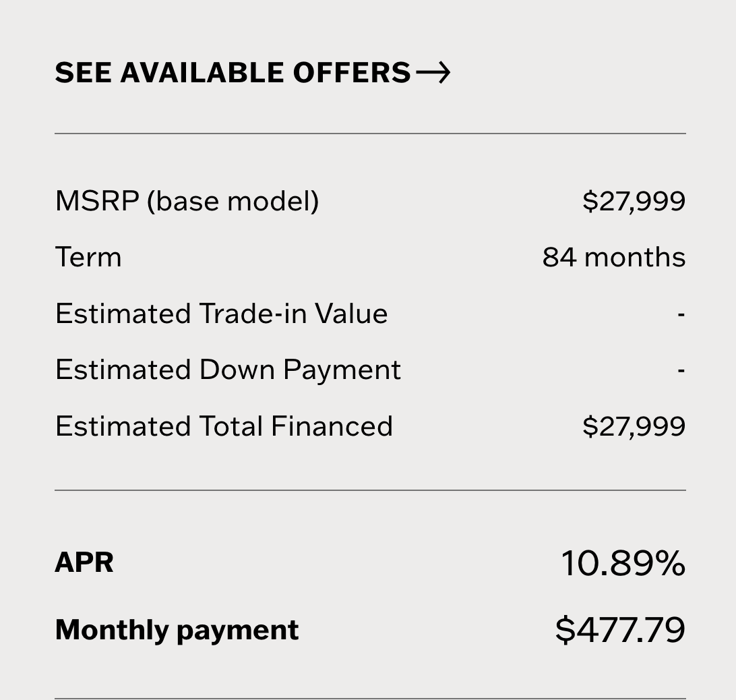Select the $27,999 MSRP amount

[x=634, y=201]
